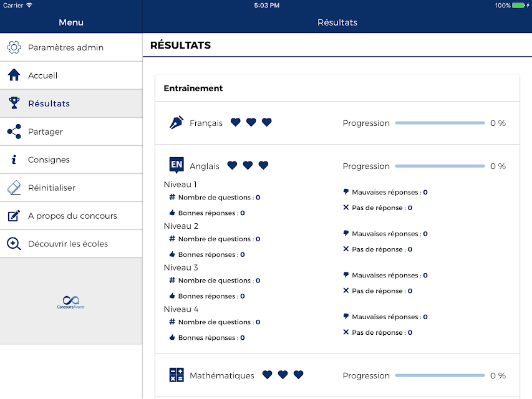Viewport: 532px width, 399px height.
Task: Click Niveau 3 Mauvaises réponses text
Action: tap(390, 275)
